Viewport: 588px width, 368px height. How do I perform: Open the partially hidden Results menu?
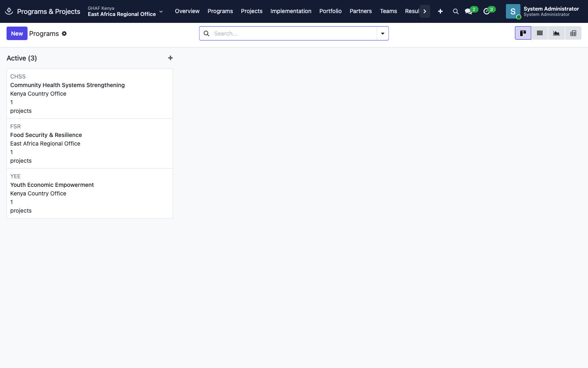coord(412,11)
